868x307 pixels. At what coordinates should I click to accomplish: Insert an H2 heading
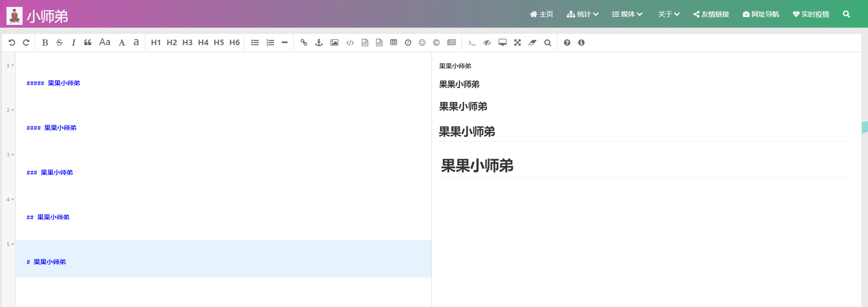coord(171,42)
